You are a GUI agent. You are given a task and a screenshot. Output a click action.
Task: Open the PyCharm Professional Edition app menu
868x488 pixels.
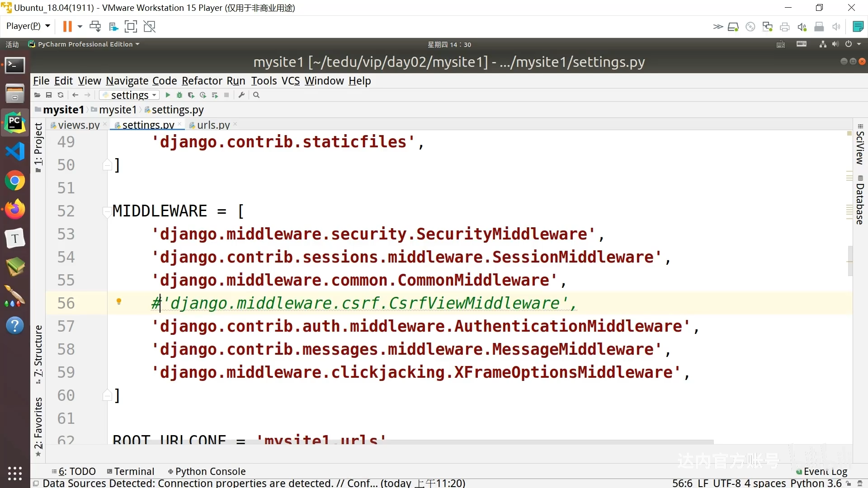click(x=85, y=44)
